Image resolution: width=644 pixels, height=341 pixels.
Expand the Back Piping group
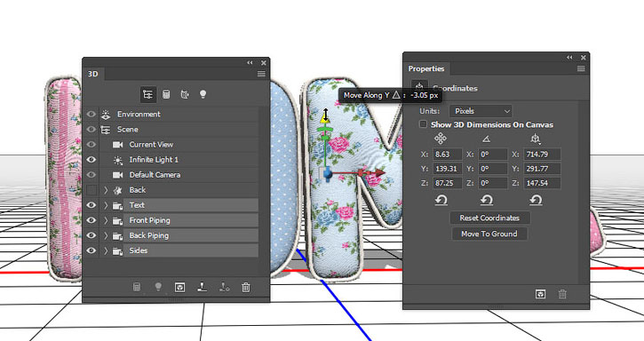106,236
